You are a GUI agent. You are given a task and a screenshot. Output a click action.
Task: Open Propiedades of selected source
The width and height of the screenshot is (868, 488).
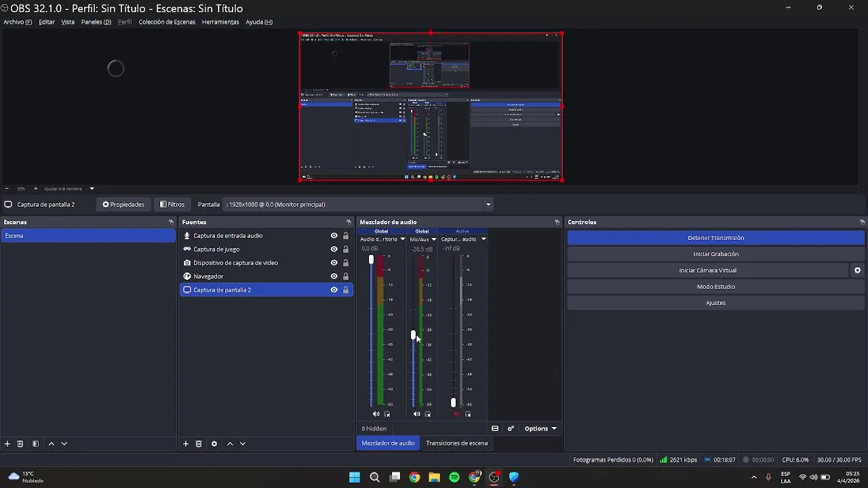pyautogui.click(x=123, y=205)
